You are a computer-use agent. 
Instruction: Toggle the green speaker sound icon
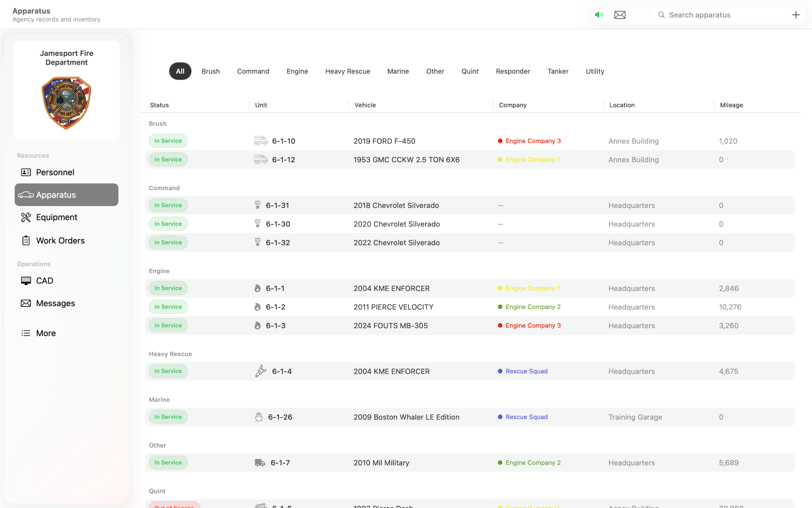click(599, 15)
